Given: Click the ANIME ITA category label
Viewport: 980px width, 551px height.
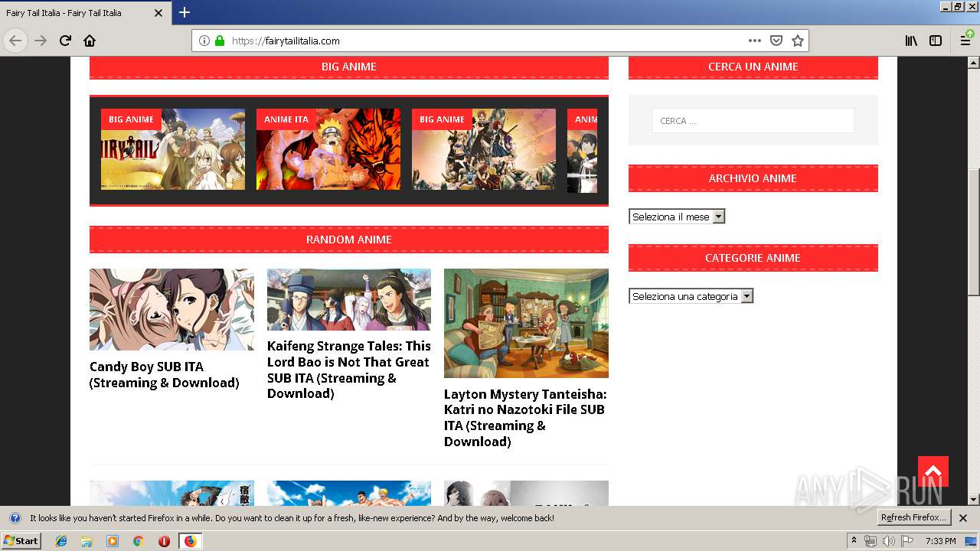Looking at the screenshot, I should tap(286, 119).
